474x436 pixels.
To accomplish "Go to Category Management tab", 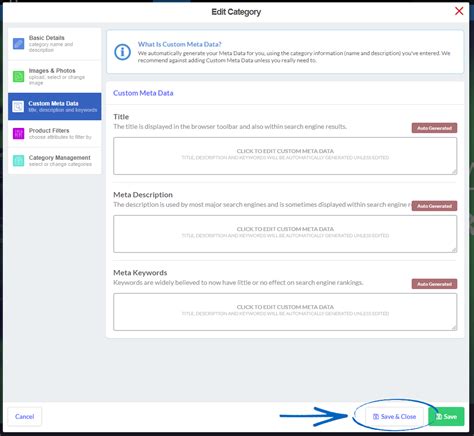I will [55, 161].
